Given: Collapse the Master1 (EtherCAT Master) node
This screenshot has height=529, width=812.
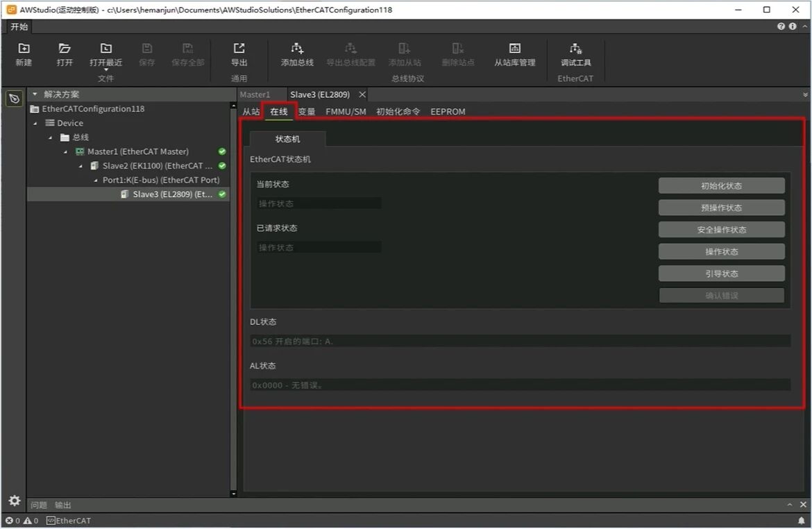Looking at the screenshot, I should coord(66,152).
